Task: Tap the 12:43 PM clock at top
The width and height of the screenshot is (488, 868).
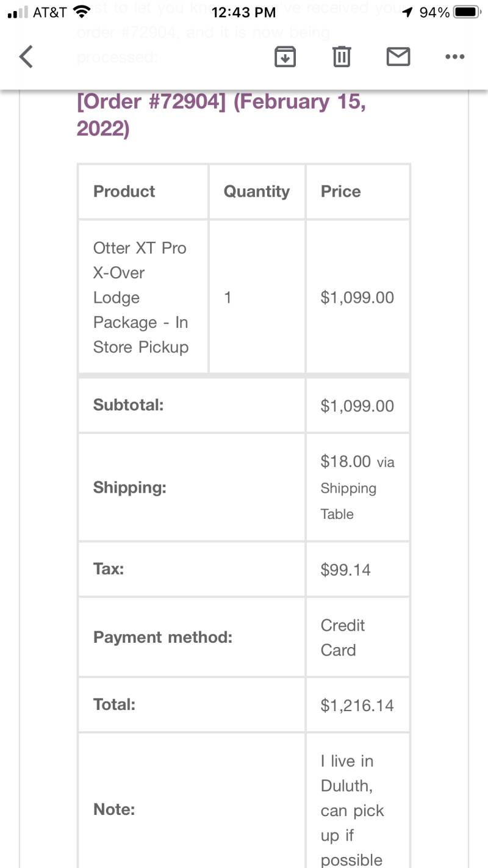Action: 244,12
